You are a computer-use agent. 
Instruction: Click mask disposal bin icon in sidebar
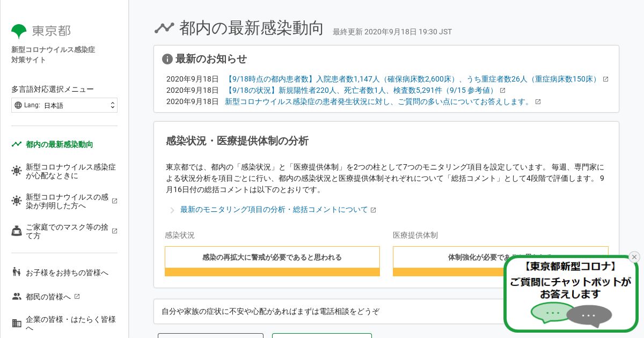[17, 231]
